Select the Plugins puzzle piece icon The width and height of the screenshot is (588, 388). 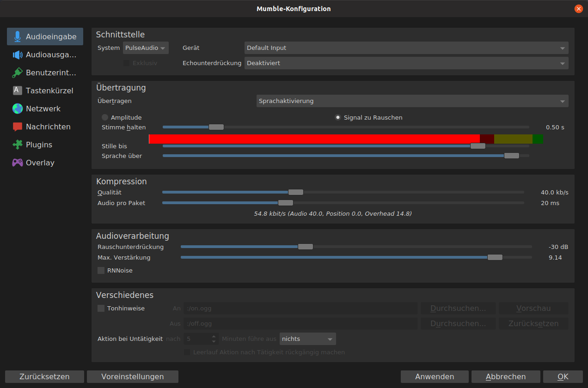coord(18,145)
